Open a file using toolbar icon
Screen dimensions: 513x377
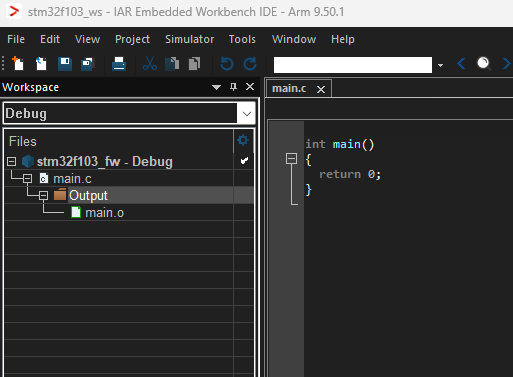(41, 63)
